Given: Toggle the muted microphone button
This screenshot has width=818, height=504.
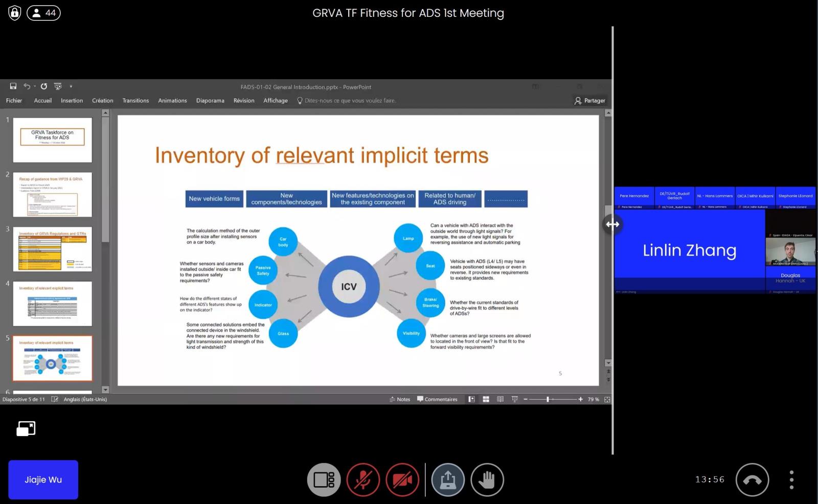Looking at the screenshot, I should pos(363,479).
